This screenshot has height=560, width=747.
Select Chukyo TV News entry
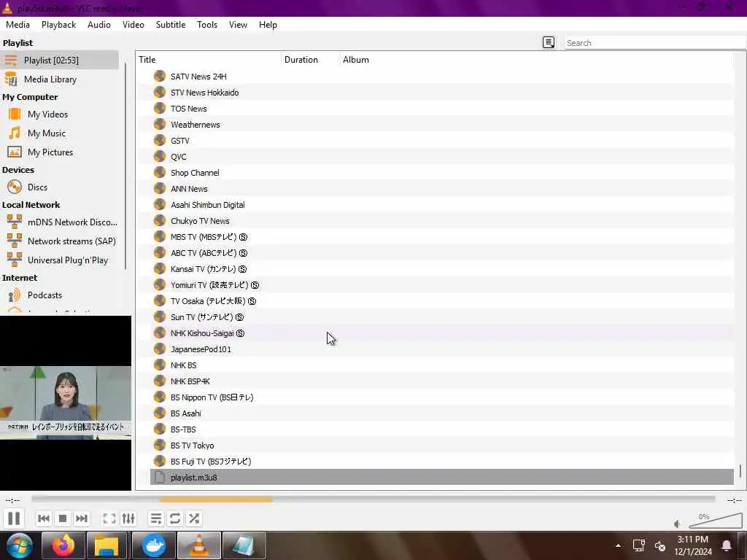pyautogui.click(x=441, y=221)
